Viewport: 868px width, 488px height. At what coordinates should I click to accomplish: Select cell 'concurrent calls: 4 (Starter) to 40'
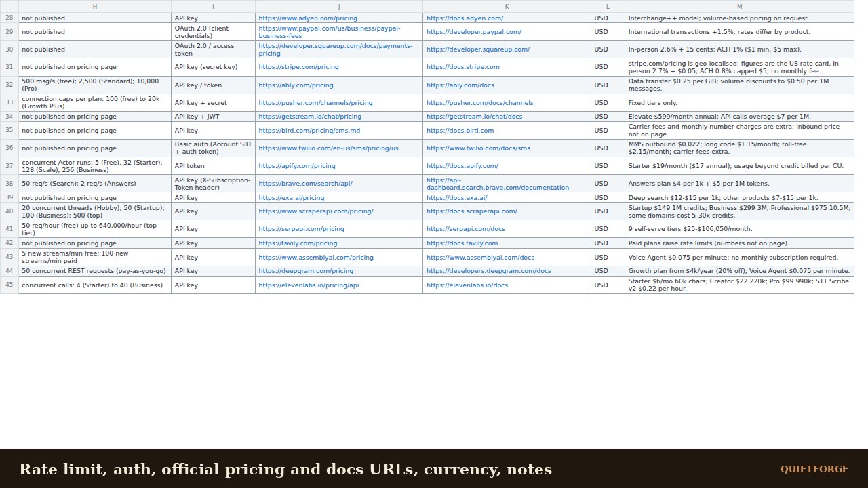click(95, 285)
